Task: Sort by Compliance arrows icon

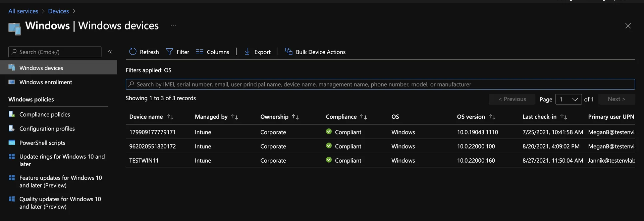Action: tap(364, 117)
